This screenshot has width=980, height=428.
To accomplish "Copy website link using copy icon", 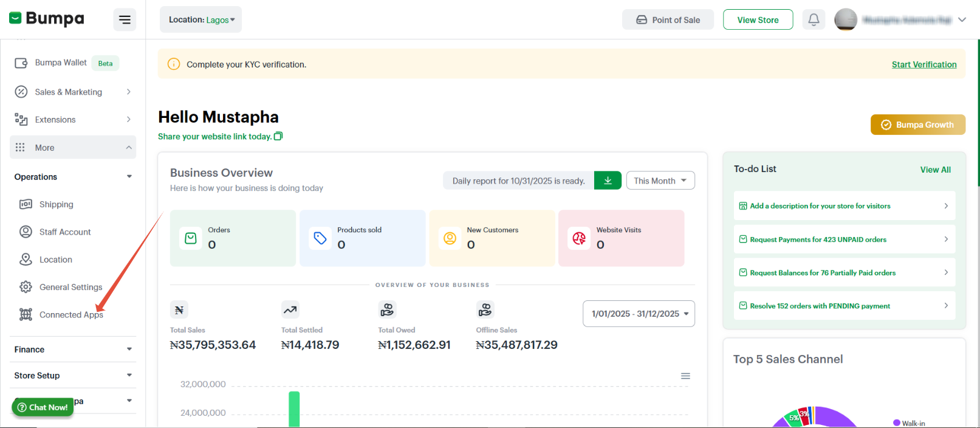I will (x=278, y=136).
